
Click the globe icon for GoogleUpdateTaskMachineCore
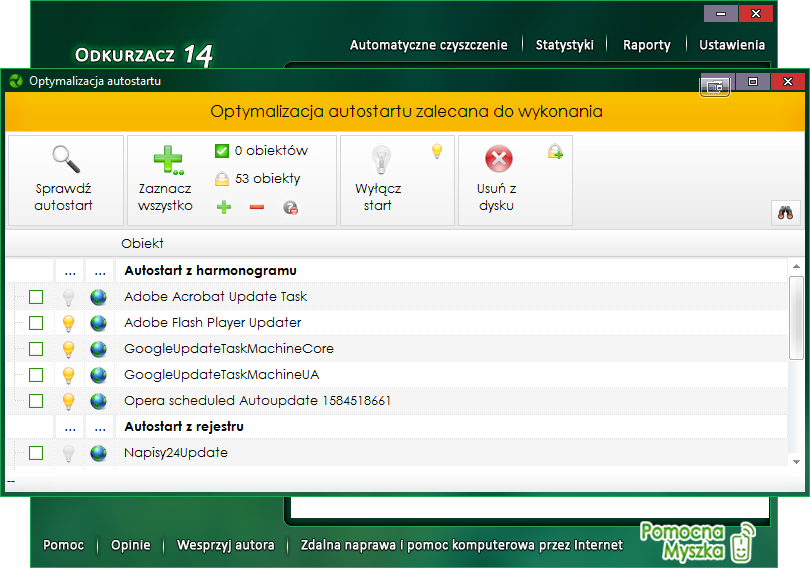tap(98, 349)
